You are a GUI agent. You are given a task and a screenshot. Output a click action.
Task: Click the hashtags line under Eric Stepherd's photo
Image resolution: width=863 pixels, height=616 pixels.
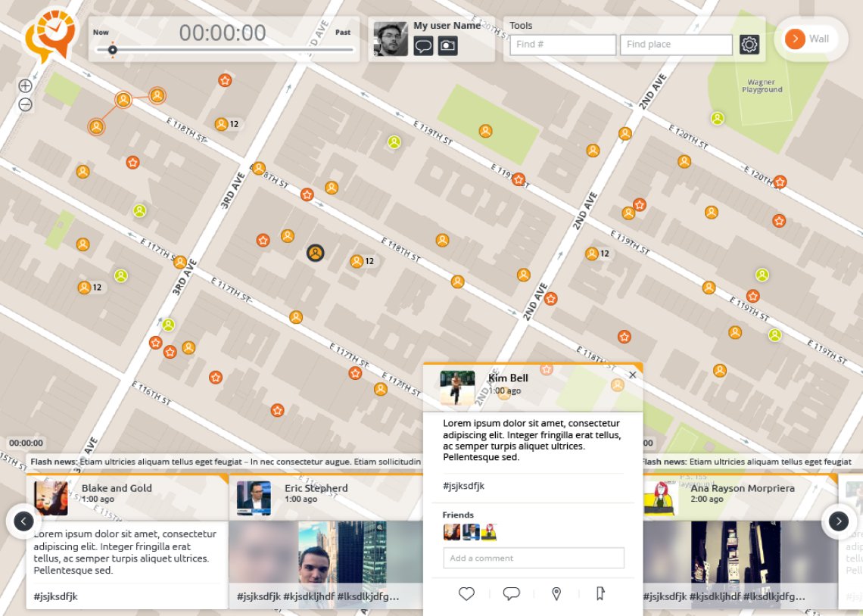coord(318,596)
